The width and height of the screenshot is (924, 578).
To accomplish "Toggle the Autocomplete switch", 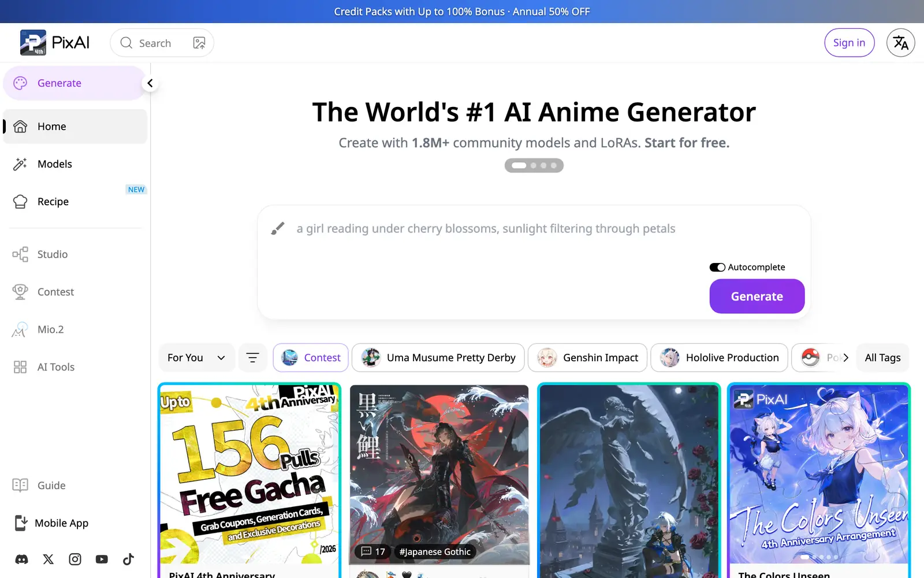I will pyautogui.click(x=717, y=267).
